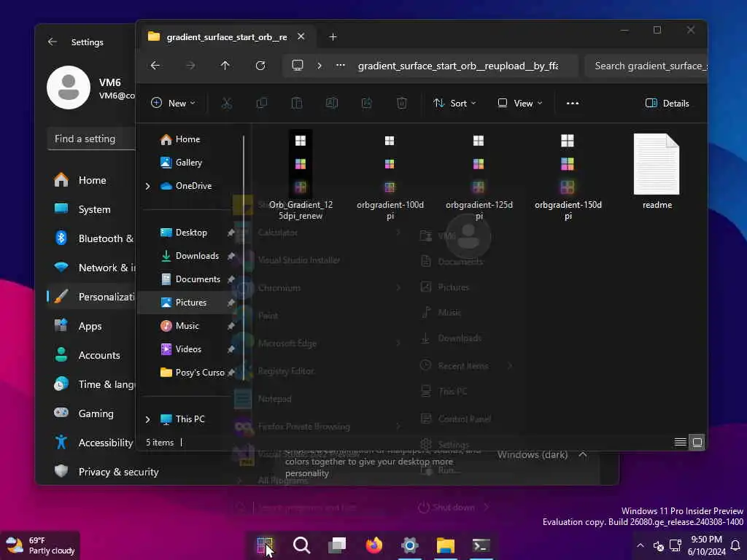Open Apps in Settings sidebar
This screenshot has height=560, width=747.
point(91,326)
